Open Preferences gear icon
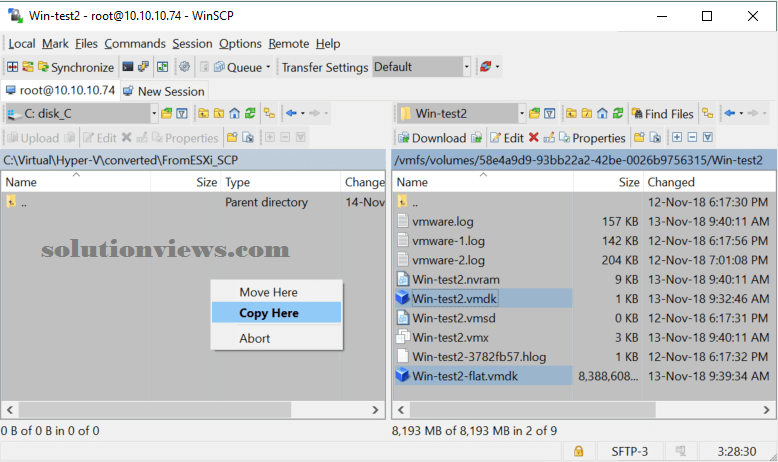 click(185, 66)
